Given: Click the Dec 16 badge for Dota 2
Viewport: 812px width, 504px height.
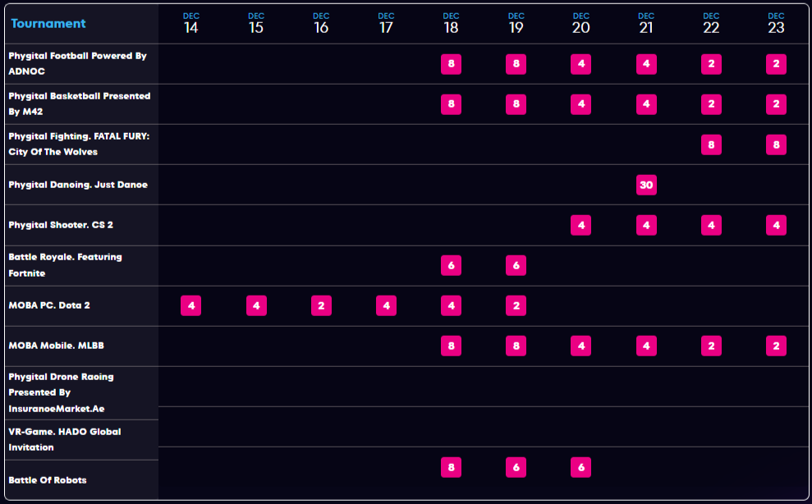Looking at the screenshot, I should [x=321, y=305].
